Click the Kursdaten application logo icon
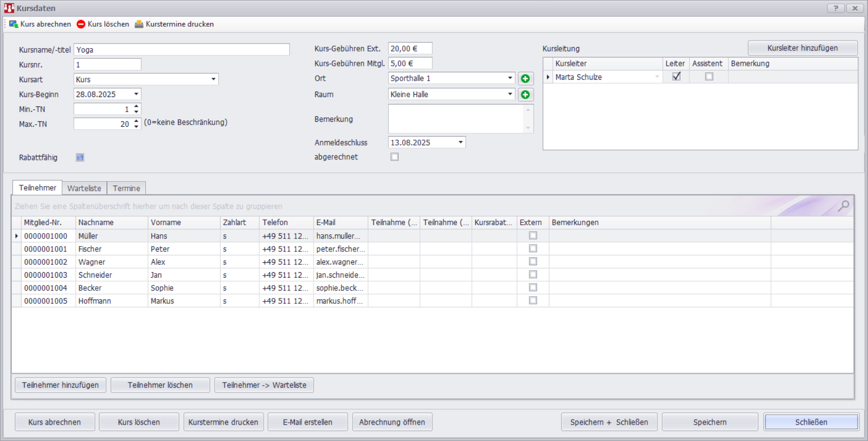Image resolution: width=868 pixels, height=441 pixels. pyautogui.click(x=9, y=8)
